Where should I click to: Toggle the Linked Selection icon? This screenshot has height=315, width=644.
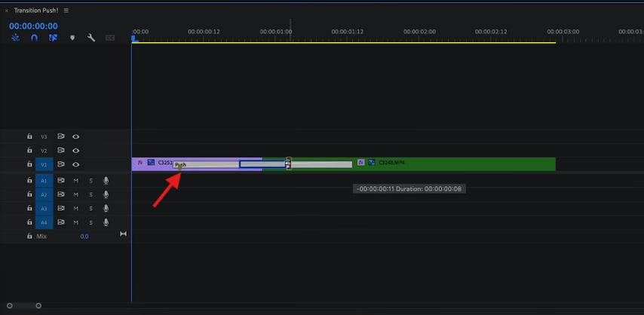point(53,38)
